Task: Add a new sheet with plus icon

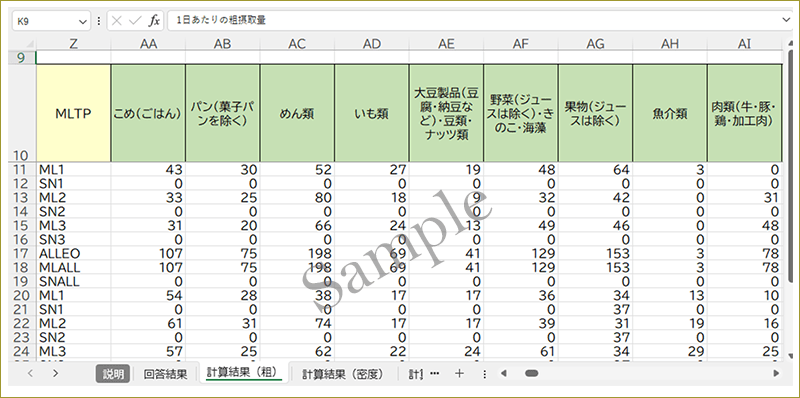Action: click(x=460, y=374)
